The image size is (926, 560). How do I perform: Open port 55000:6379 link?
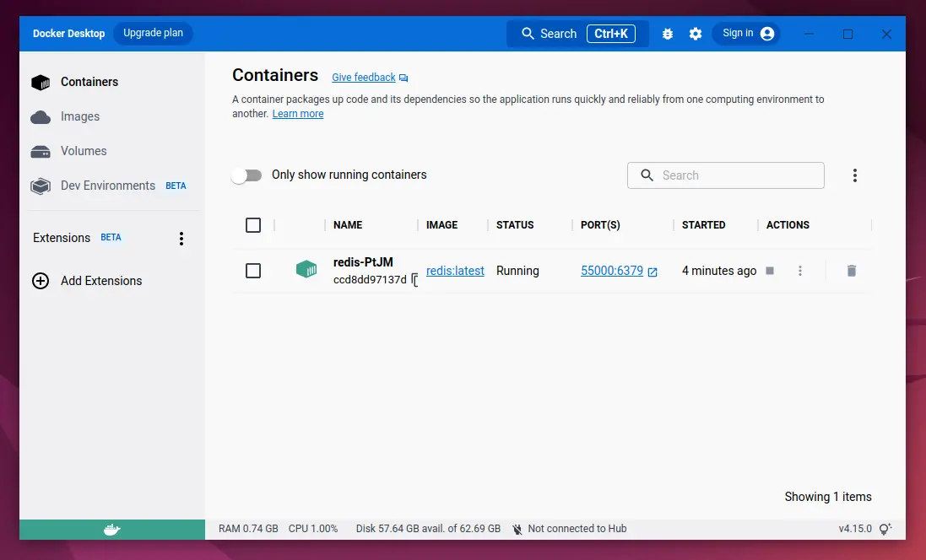(x=612, y=271)
